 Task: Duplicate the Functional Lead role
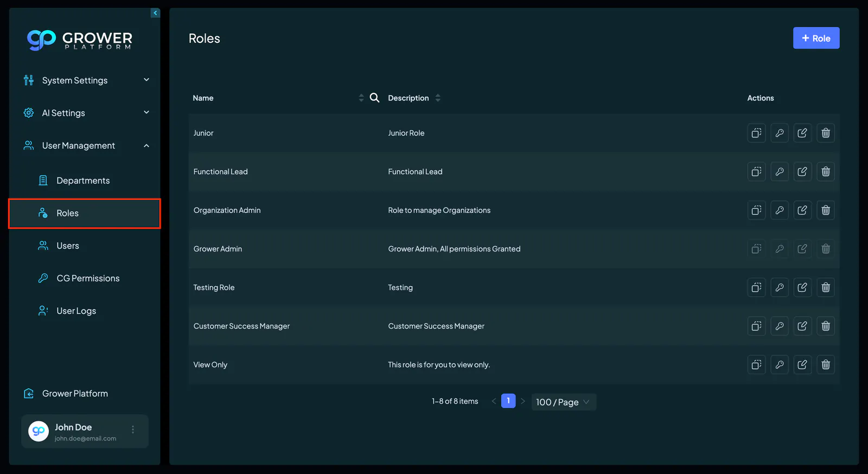(x=756, y=172)
